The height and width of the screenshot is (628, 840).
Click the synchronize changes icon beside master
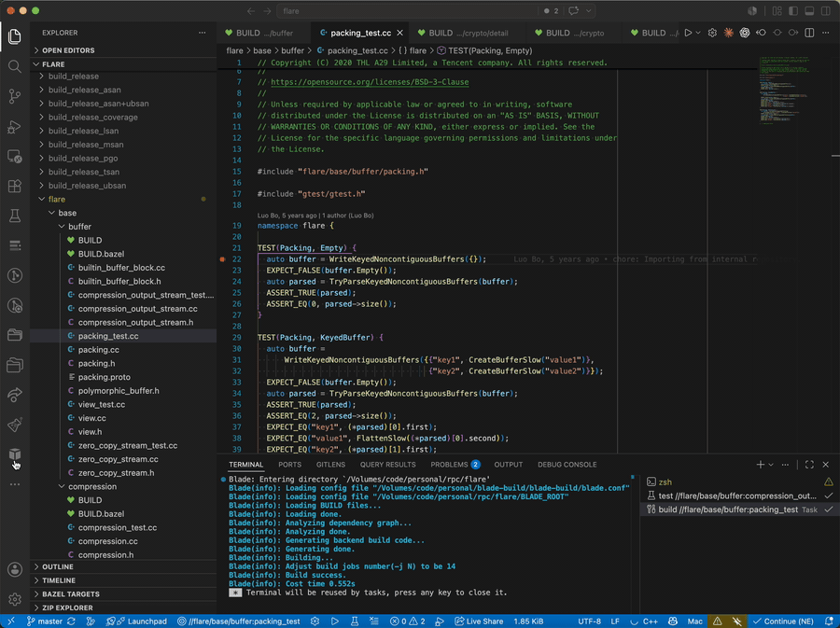point(71,621)
